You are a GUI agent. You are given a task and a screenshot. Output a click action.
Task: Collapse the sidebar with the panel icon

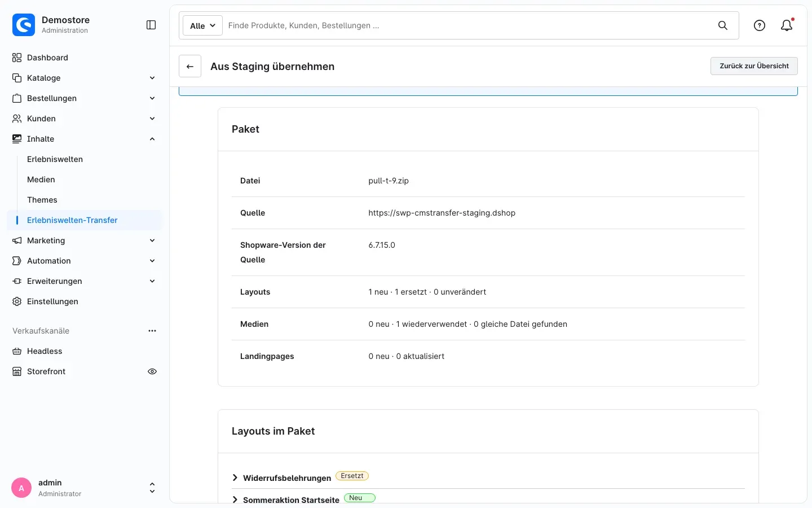click(151, 25)
